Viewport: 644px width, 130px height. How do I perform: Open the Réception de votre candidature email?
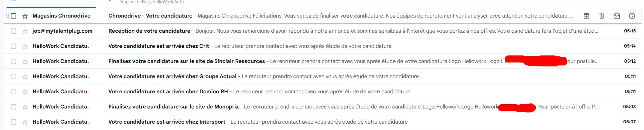149,31
